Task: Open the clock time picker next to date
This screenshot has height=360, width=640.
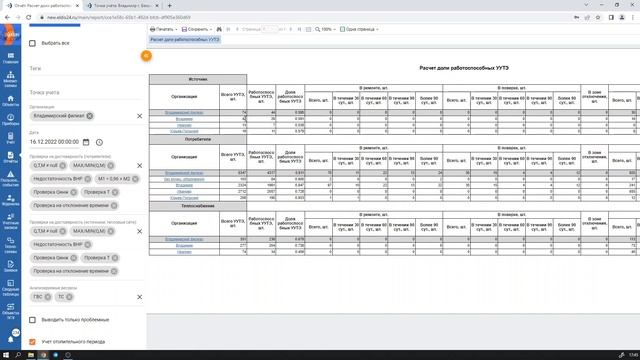Action: point(99,142)
